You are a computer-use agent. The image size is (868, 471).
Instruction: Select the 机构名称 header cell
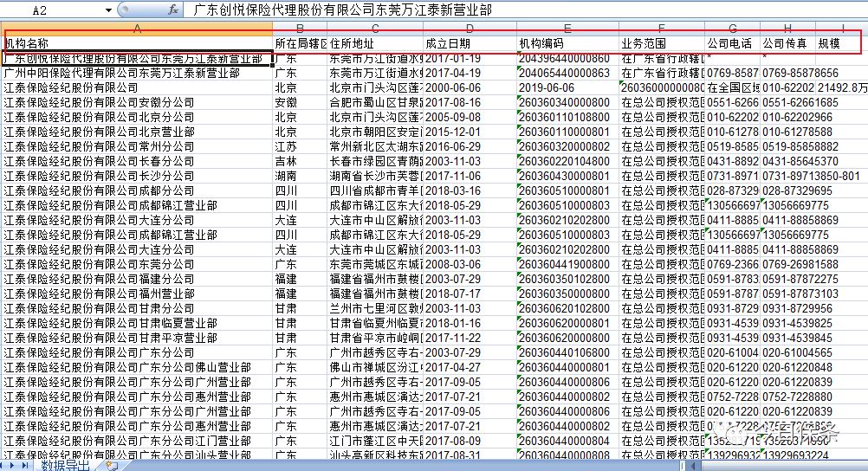pos(137,44)
